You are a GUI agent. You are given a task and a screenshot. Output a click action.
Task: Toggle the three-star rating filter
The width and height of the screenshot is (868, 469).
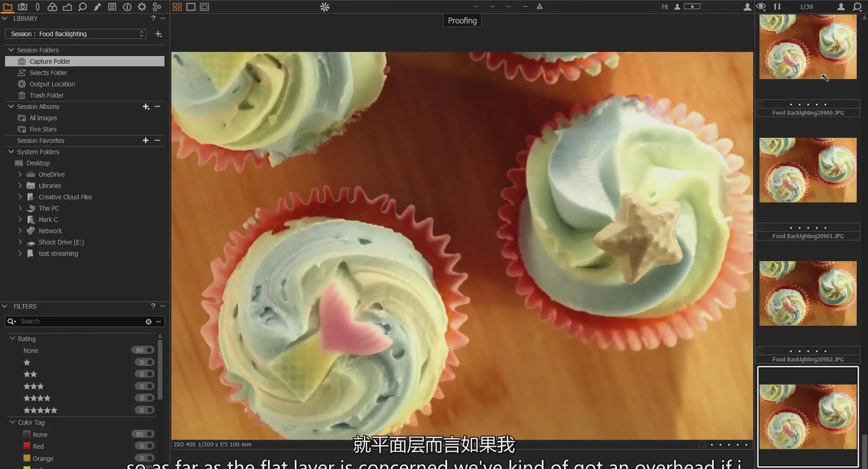[145, 386]
